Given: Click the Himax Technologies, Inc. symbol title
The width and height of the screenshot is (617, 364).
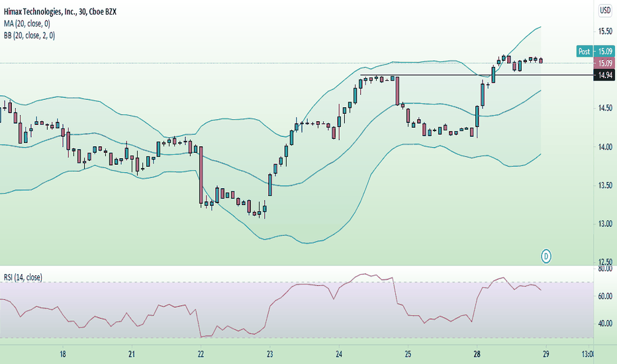Looking at the screenshot, I should [60, 12].
